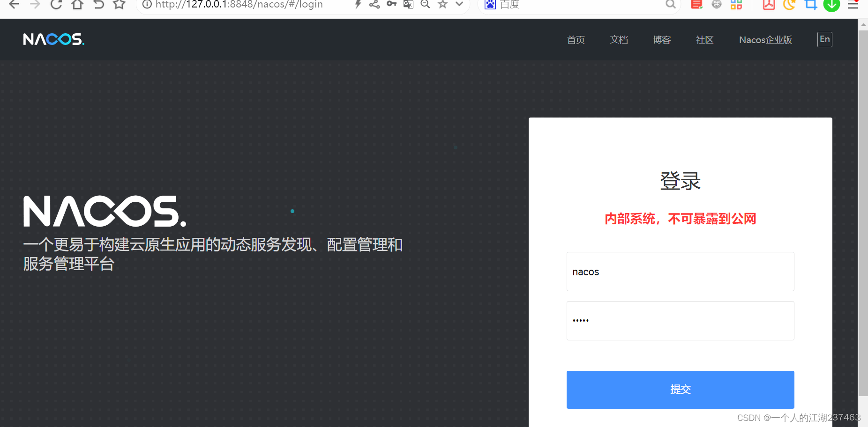Open the 文档 nav item

[619, 40]
